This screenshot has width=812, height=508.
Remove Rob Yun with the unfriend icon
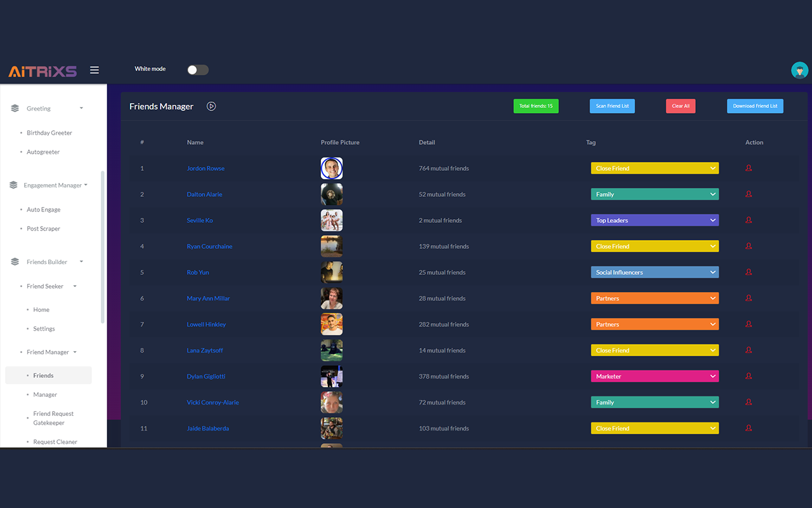coord(749,272)
